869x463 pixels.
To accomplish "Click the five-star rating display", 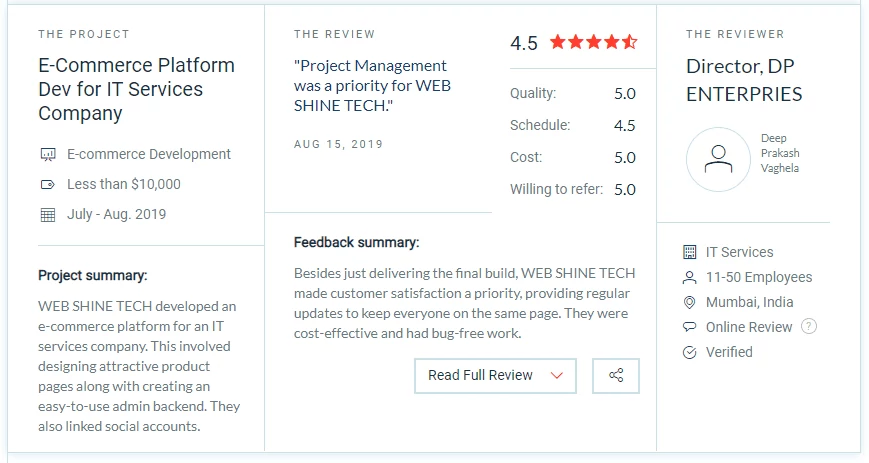I will click(593, 43).
